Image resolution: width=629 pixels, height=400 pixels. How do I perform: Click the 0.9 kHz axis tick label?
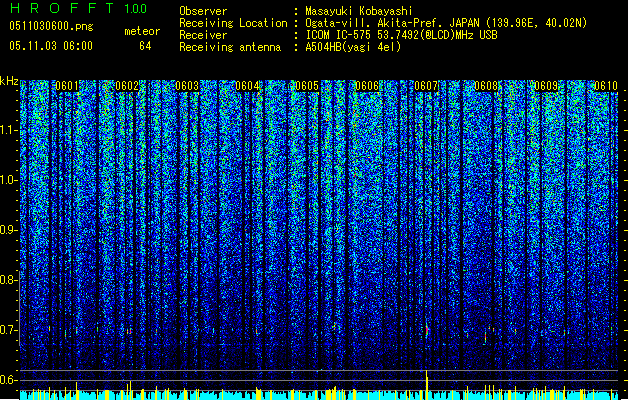pyautogui.click(x=9, y=230)
